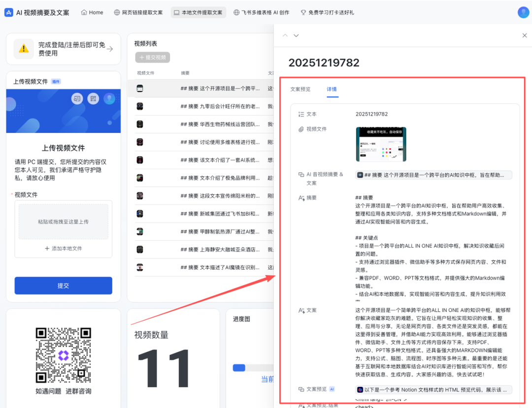Click the 插件 tag beside 上传视频文件
532x408 pixels.
tap(56, 82)
